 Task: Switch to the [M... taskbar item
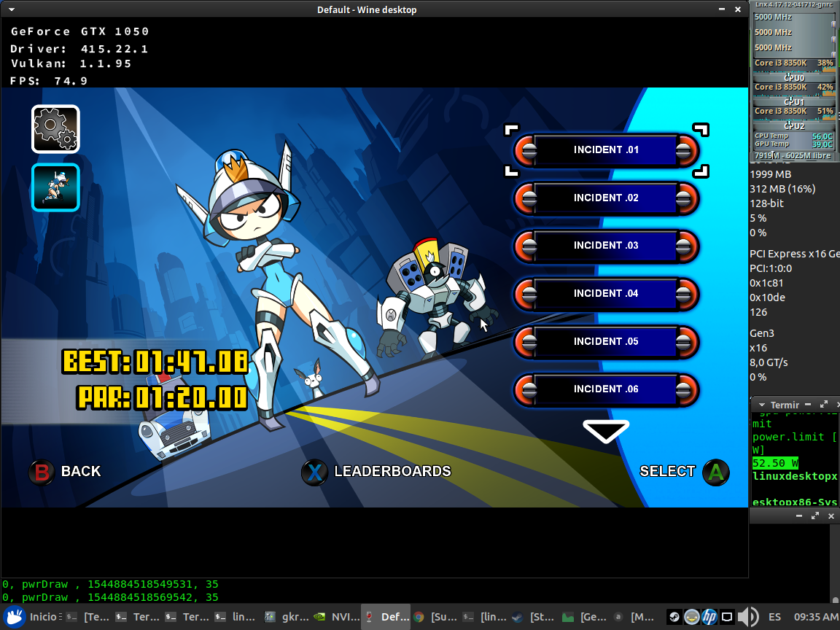[634, 617]
